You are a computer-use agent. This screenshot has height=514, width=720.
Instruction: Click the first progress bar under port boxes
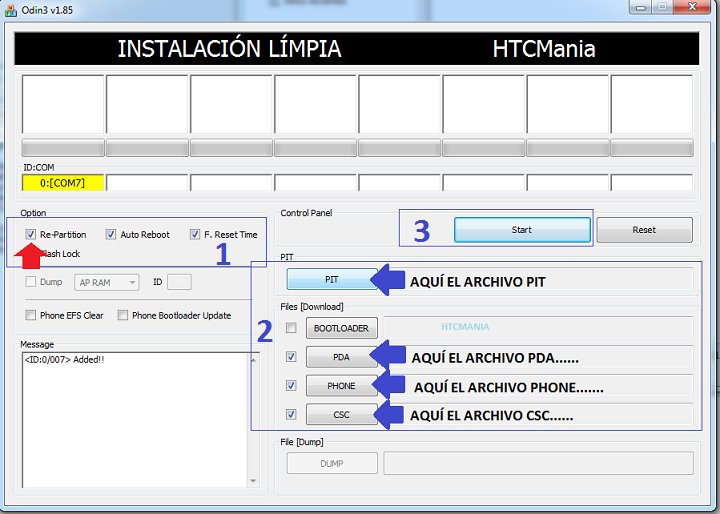63,148
